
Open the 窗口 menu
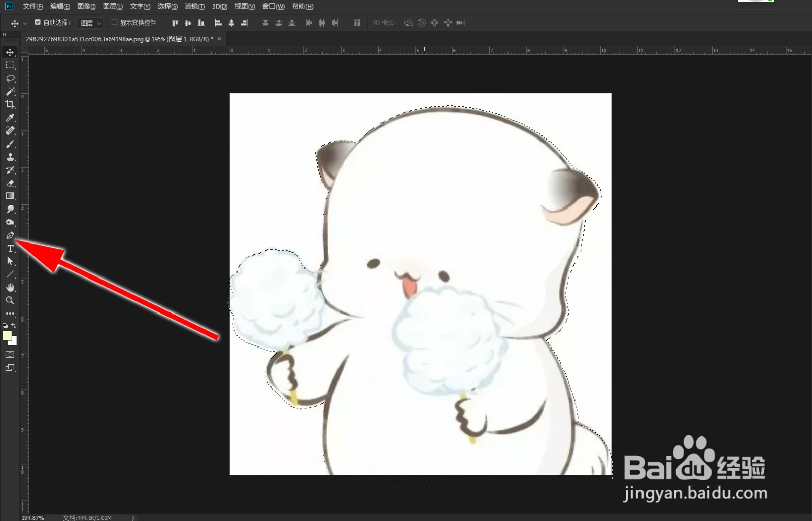(x=273, y=6)
